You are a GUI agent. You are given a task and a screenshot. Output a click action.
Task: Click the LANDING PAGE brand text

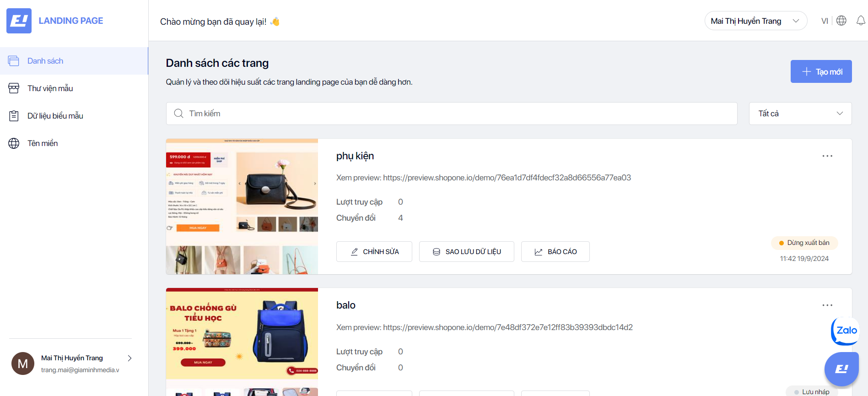tap(71, 21)
